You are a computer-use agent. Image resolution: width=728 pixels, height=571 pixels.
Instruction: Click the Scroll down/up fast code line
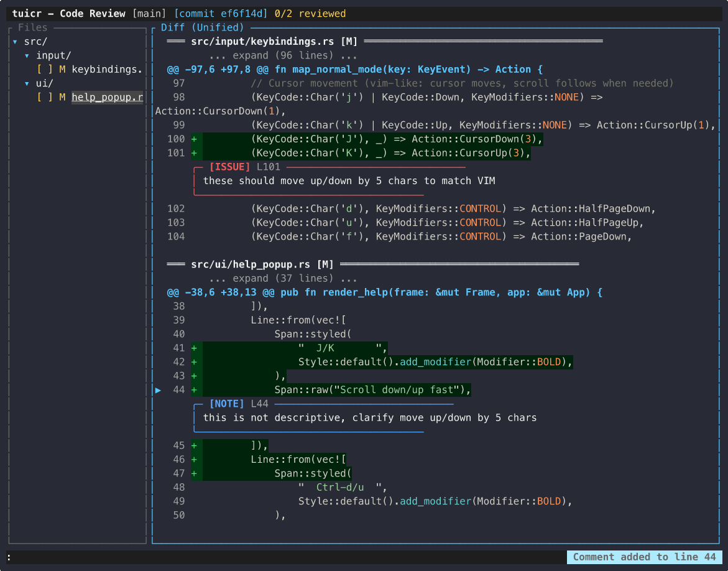[373, 390]
